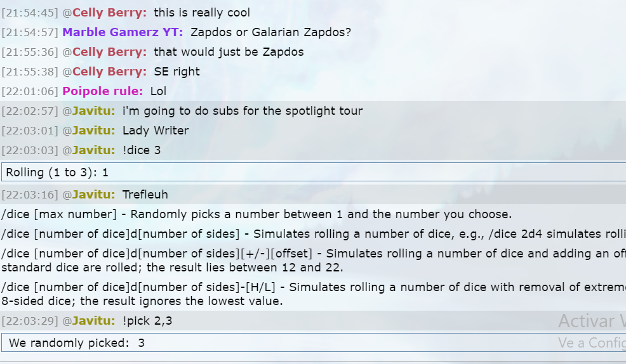The height and width of the screenshot is (364, 626).
Task: Click the [22:03:29] timestamp
Action: tap(30, 320)
